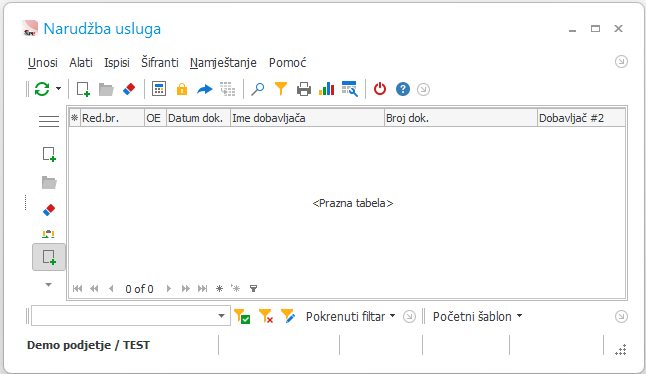Open the Pomoć menu
The image size is (646, 374).
(288, 63)
